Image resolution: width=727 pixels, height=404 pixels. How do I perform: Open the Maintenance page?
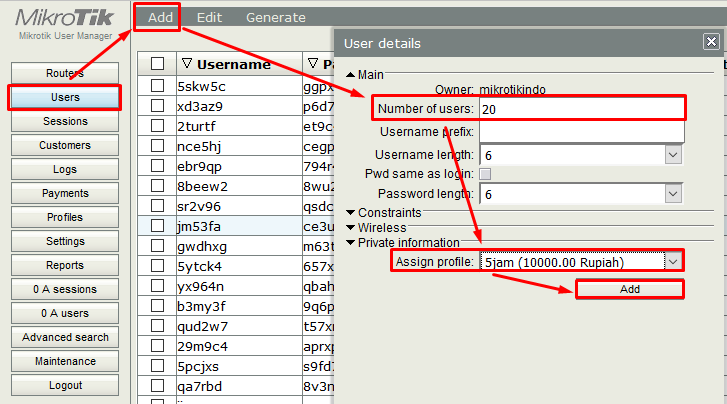click(65, 361)
